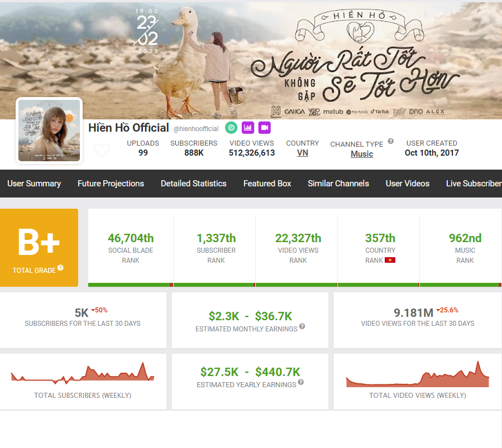Favorite the channel with the heart icon

pyautogui.click(x=102, y=150)
